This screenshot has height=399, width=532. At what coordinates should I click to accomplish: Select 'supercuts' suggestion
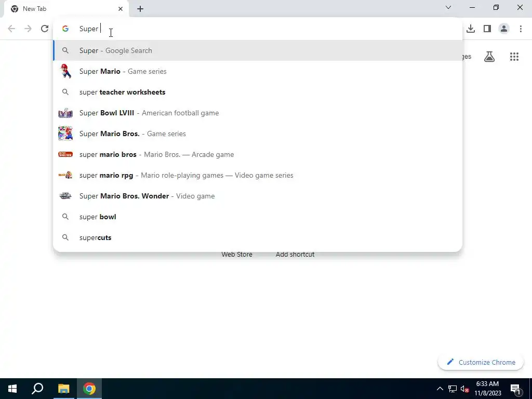point(258,237)
